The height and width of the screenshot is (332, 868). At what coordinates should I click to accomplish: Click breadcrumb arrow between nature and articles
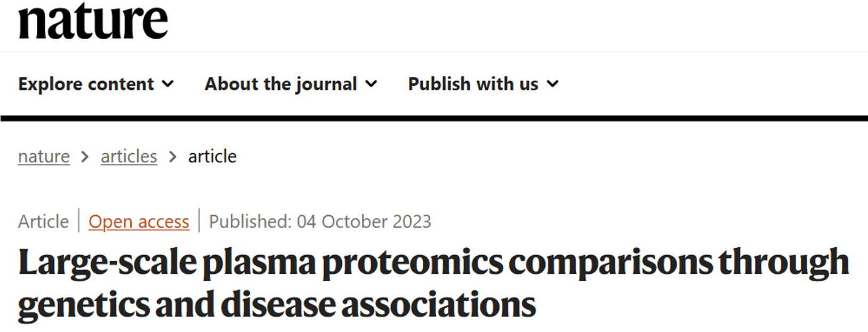pyautogui.click(x=85, y=157)
